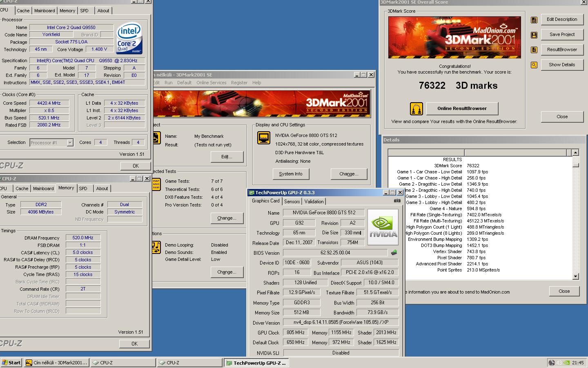Click the BIOS Version 62.92.25.00.04 field
This screenshot has height=368, width=588.
[335, 253]
